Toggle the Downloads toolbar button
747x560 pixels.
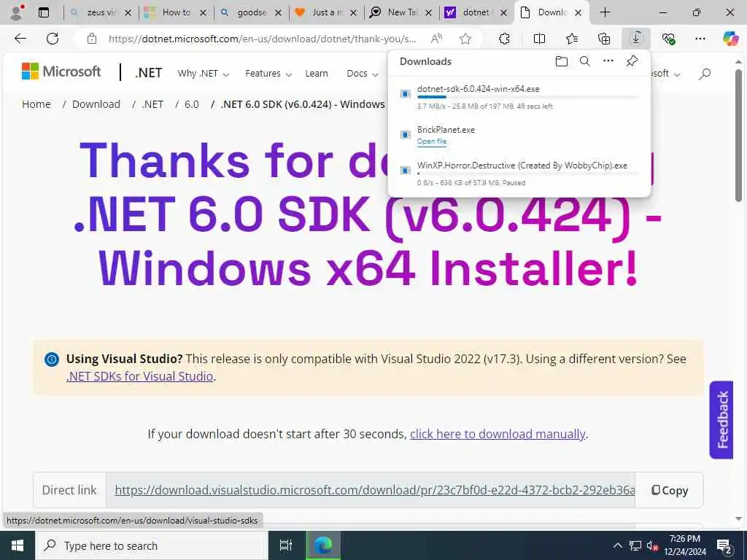tap(636, 39)
